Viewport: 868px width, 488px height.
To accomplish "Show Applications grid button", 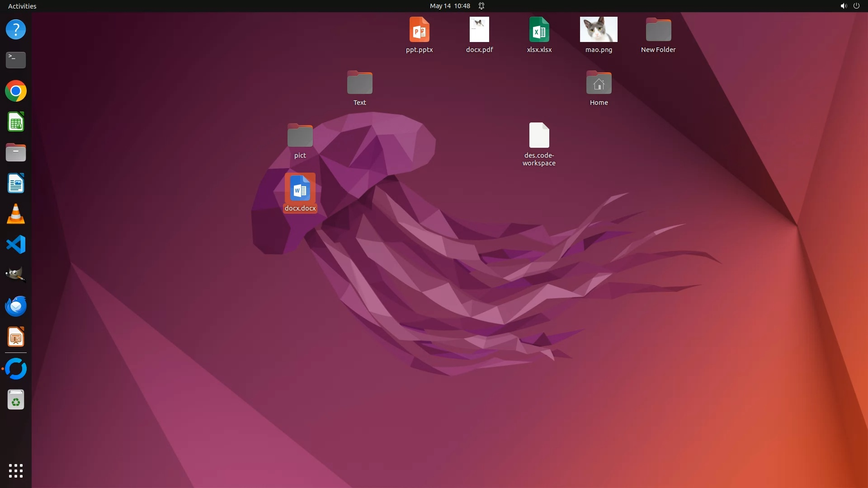I will (x=16, y=470).
